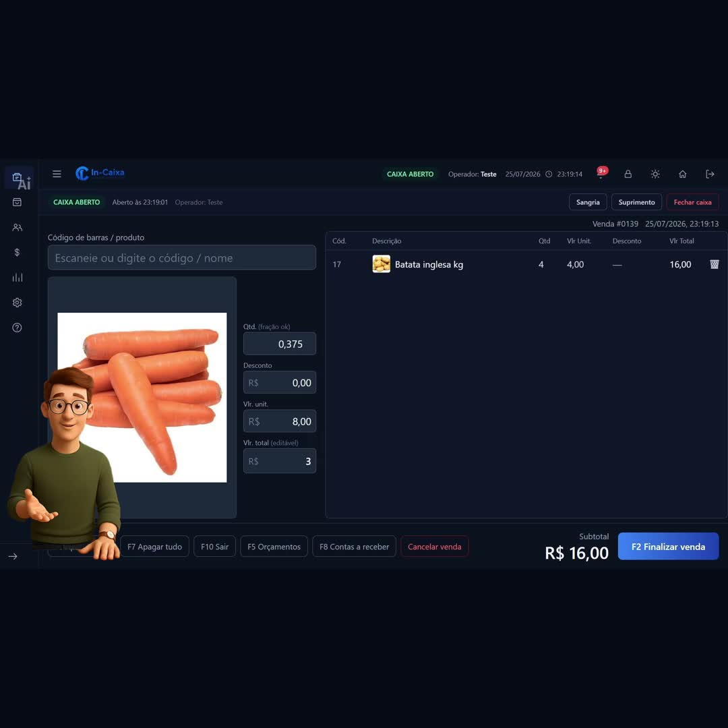Click unit value cell 4,00

(575, 264)
